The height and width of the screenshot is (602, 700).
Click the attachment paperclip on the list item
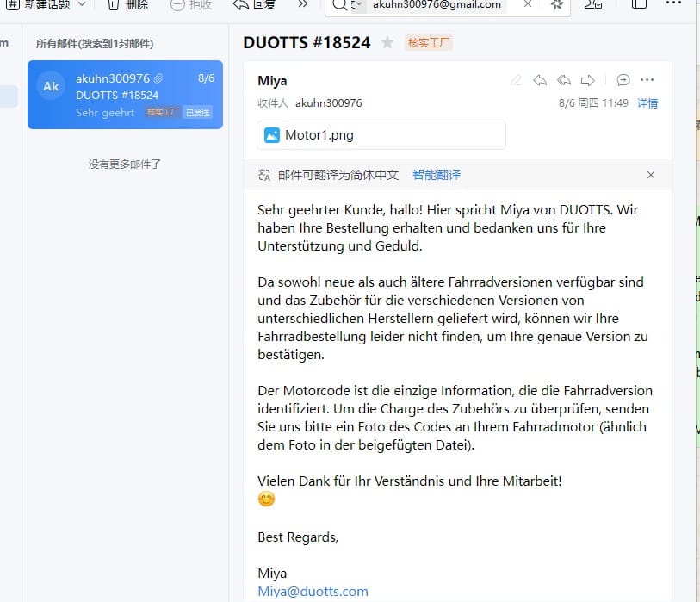click(158, 78)
